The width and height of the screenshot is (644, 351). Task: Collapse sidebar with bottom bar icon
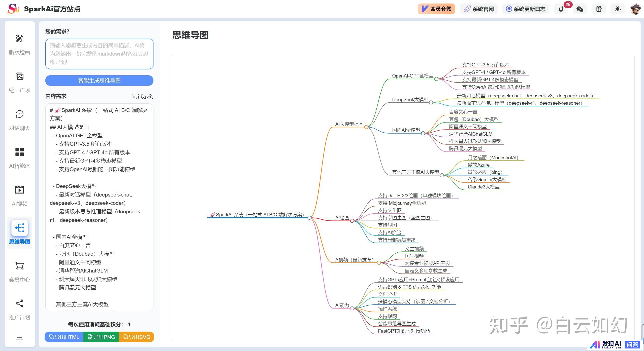coord(19,338)
